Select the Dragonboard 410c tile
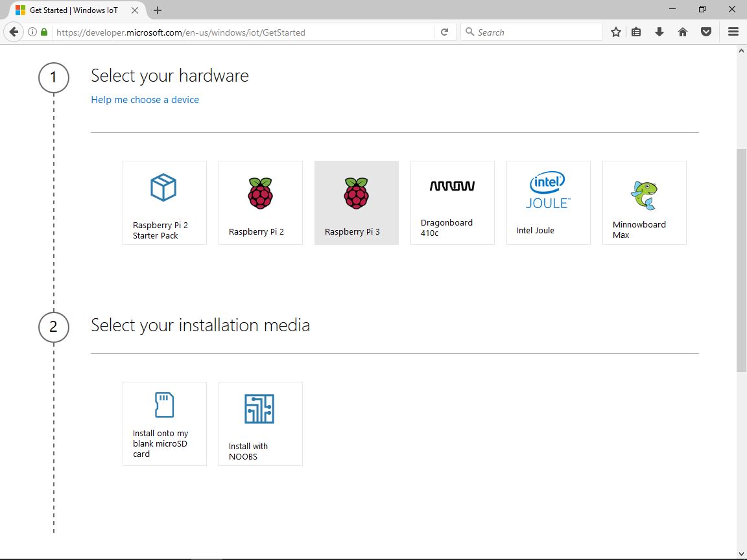 (x=453, y=203)
